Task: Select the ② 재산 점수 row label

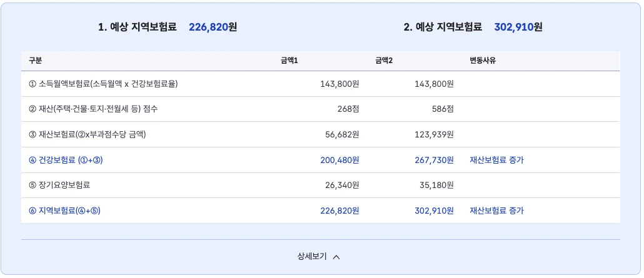Action: [x=93, y=109]
